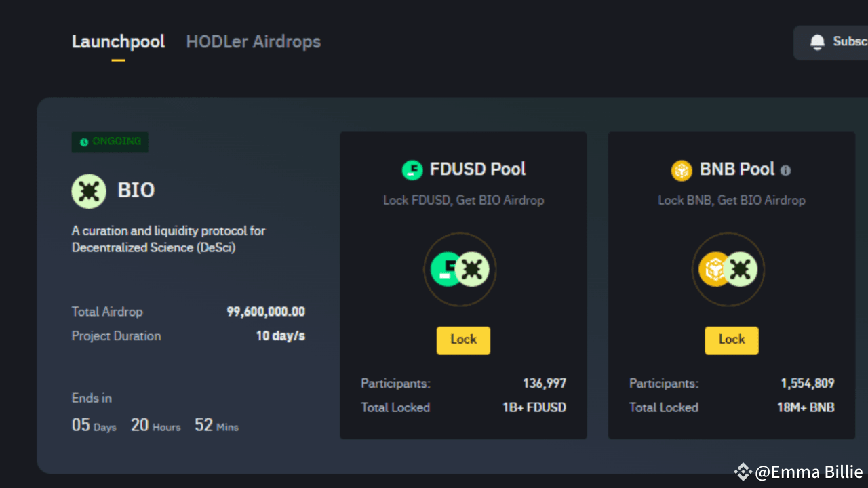Click the paired FDUSD-BIO icon in the circle
Image resolution: width=868 pixels, height=488 pixels.
point(460,269)
